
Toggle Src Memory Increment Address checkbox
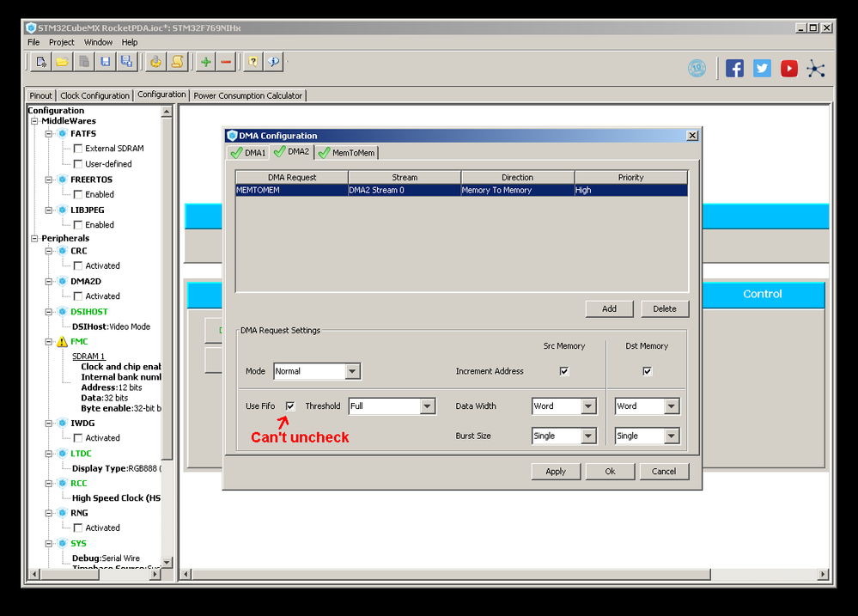click(564, 371)
